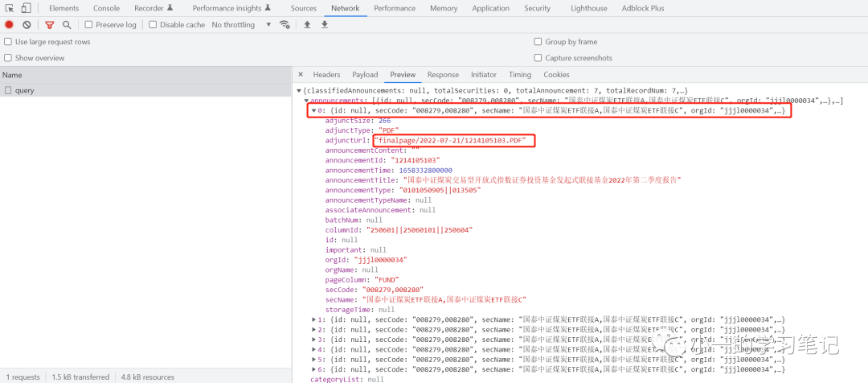Expand announcement item 1
The image size is (868, 383).
[x=314, y=319]
